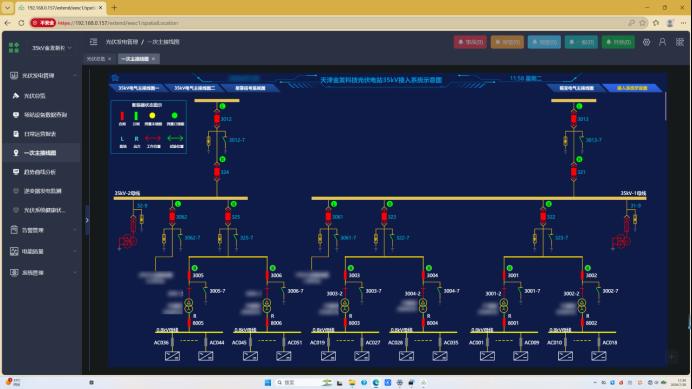Expand the 系统管理 sidebar menu
The height and width of the screenshot is (389, 692).
43,272
